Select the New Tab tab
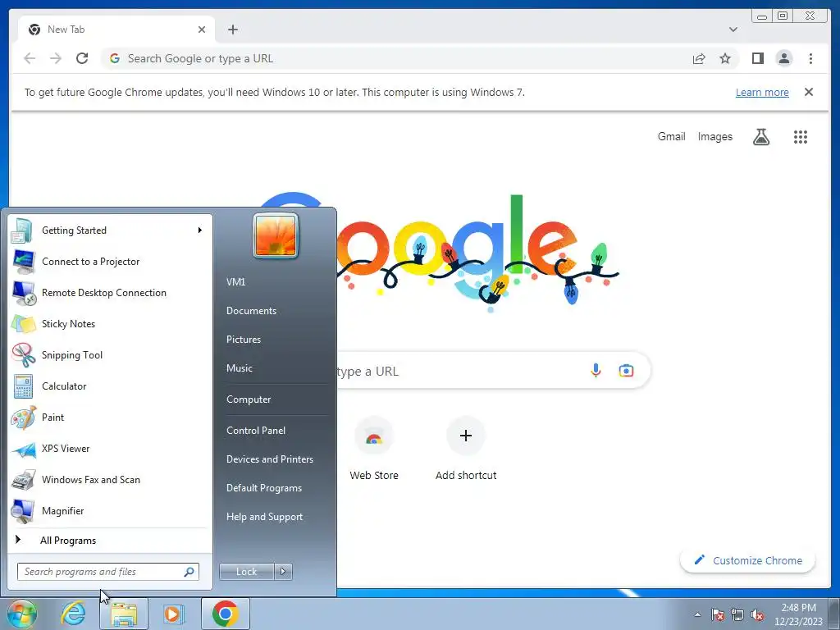Screen dimensions: 840x630 [116, 30]
